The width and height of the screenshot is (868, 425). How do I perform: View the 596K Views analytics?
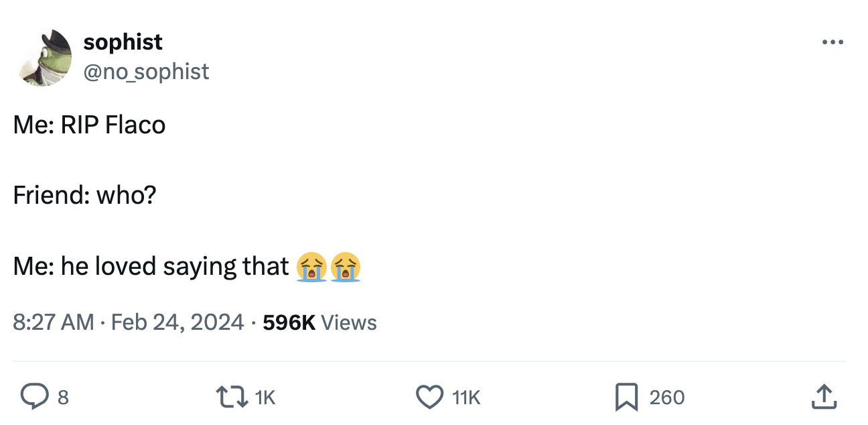(x=319, y=322)
